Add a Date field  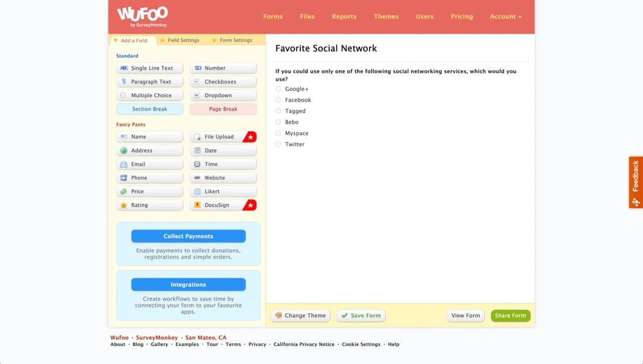pos(223,150)
